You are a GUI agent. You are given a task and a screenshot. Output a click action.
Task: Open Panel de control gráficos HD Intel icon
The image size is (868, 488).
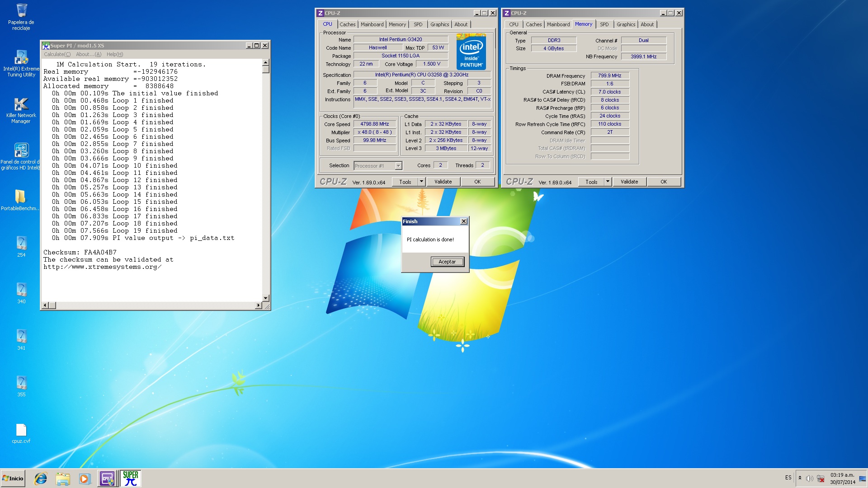click(21, 156)
